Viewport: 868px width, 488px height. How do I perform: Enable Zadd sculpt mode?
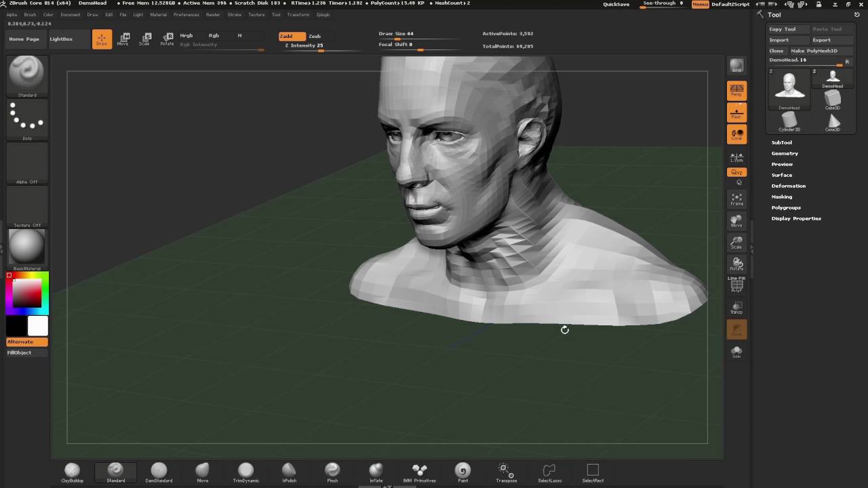(292, 36)
